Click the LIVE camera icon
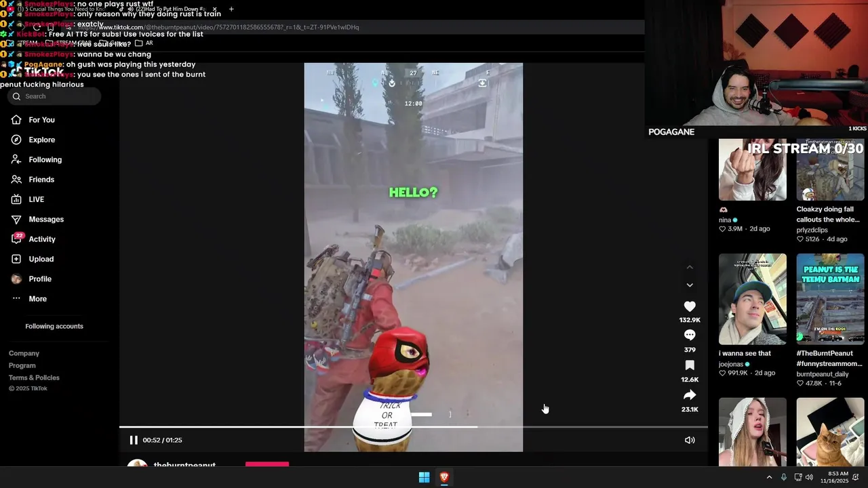The width and height of the screenshot is (868, 488). (16, 199)
